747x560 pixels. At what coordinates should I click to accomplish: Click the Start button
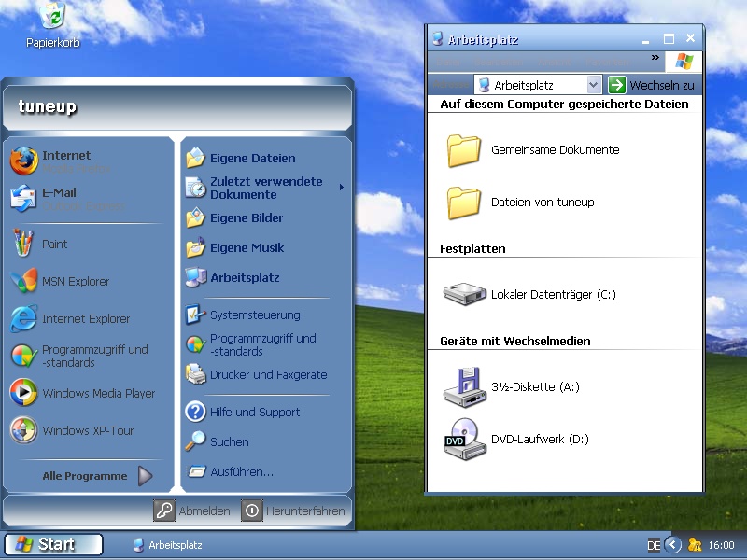[x=53, y=544]
